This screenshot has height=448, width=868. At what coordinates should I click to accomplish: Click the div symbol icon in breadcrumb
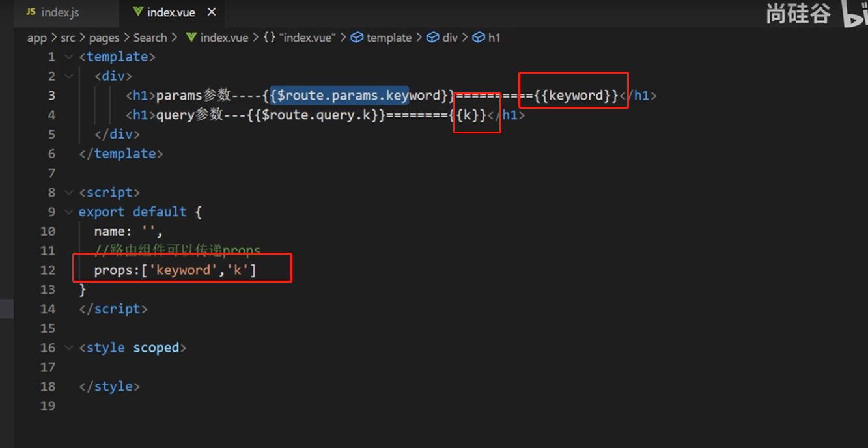click(x=433, y=38)
